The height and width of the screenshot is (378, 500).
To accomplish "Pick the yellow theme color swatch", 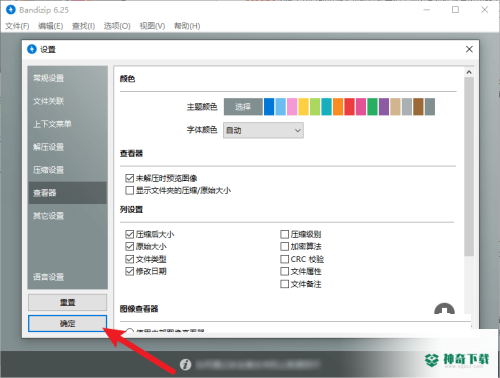I will pyautogui.click(x=304, y=107).
